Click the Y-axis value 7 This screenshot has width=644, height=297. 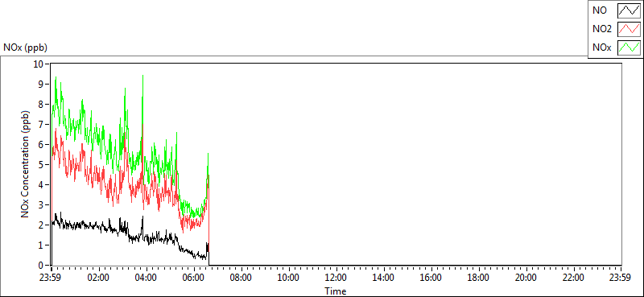click(x=41, y=125)
